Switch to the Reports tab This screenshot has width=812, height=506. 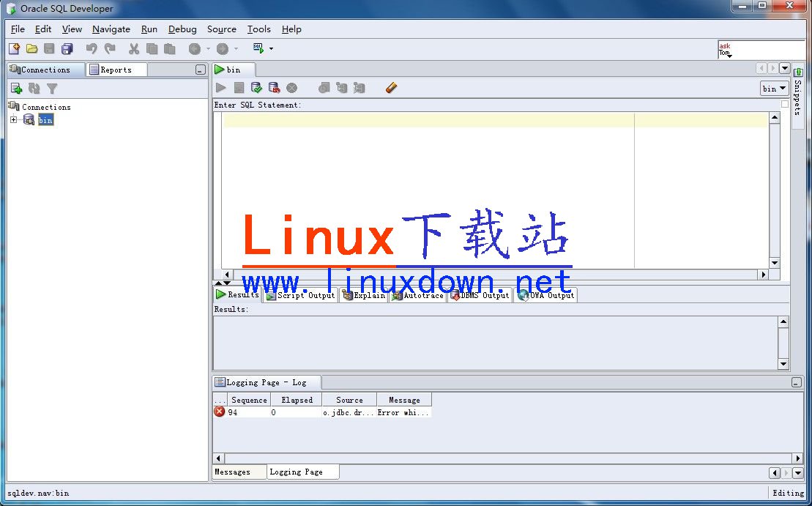coord(116,70)
